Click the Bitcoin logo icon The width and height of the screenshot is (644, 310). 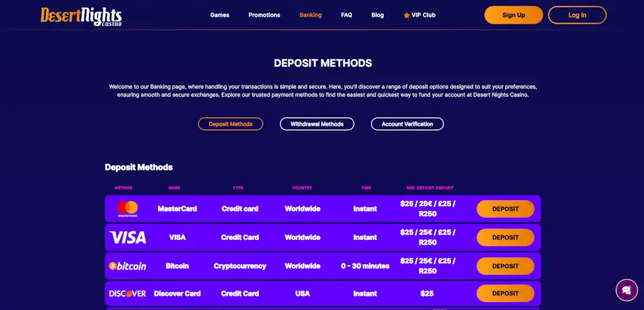coord(127,266)
